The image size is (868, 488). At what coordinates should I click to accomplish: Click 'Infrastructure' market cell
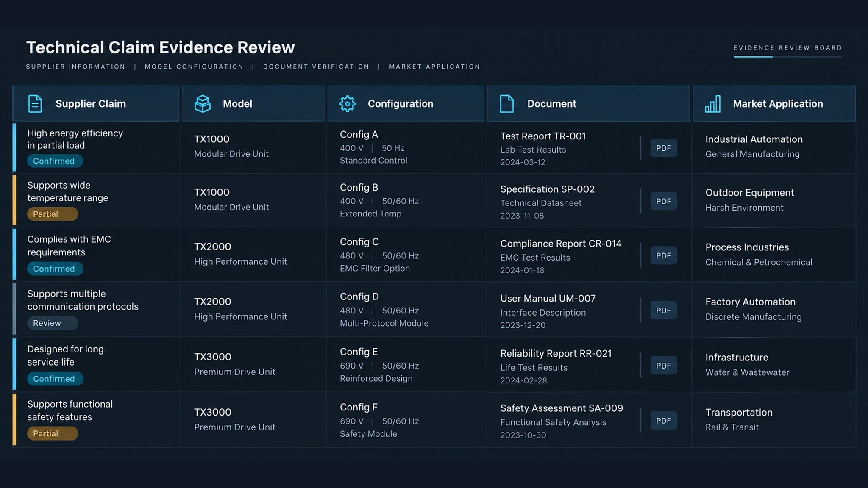[774, 365]
